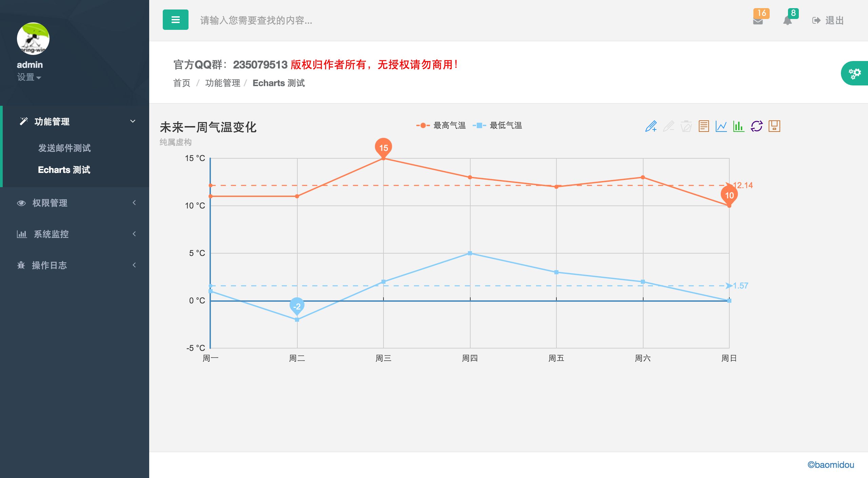Open the 设置 dropdown under admin
This screenshot has height=478, width=868.
tap(29, 77)
